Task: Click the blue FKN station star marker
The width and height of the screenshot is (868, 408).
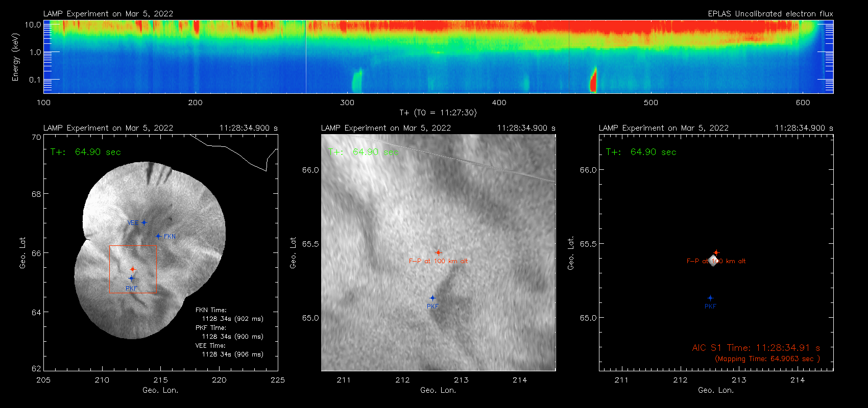Action: (158, 236)
